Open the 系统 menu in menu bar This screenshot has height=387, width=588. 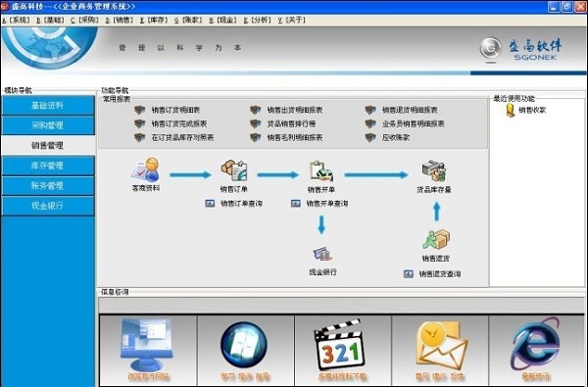click(16, 20)
